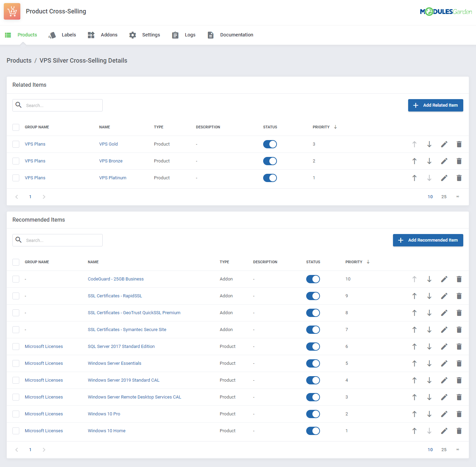The width and height of the screenshot is (476, 467).
Task: Open the Products tab
Action: 21,35
